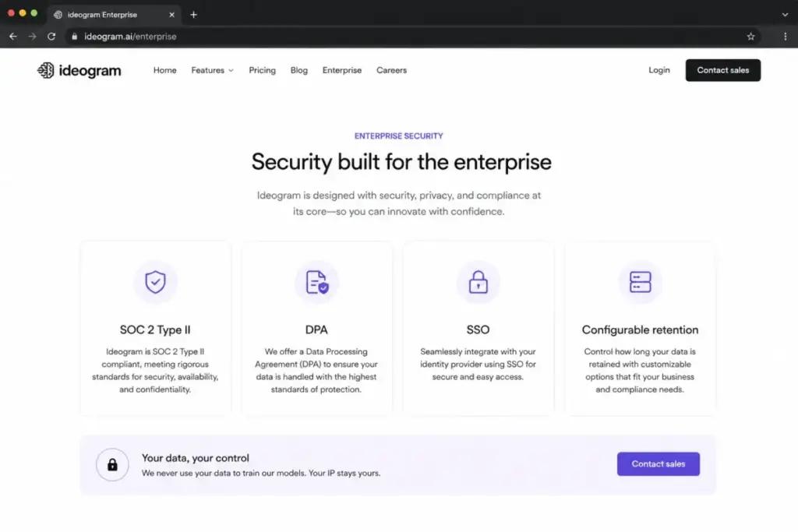Click the black Contact sales button in header

tap(722, 70)
